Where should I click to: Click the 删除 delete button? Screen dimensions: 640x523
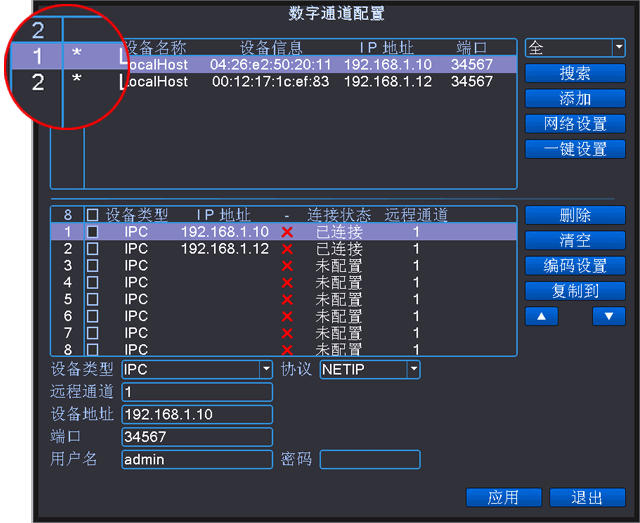tap(575, 215)
